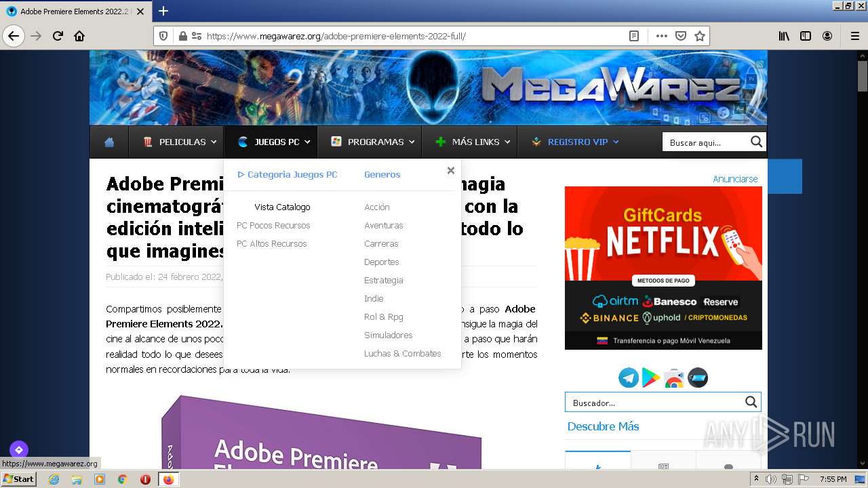Close the Adobe Premiere Elements tab
The height and width of the screenshot is (488, 868).
pyautogui.click(x=140, y=12)
